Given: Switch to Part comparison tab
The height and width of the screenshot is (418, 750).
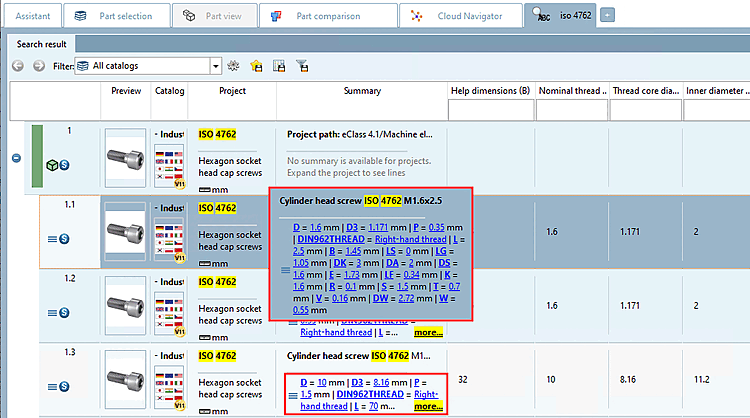Looking at the screenshot, I should tap(328, 16).
